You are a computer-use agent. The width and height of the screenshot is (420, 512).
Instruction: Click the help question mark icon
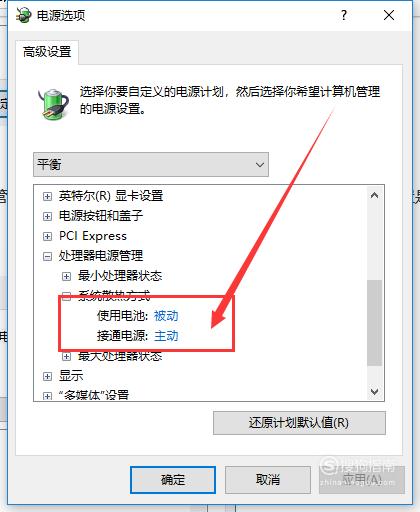[x=344, y=15]
